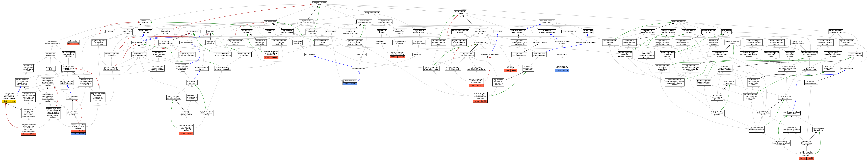Select the response to stress node
This screenshot has width=868, height=161.
coord(270,32)
